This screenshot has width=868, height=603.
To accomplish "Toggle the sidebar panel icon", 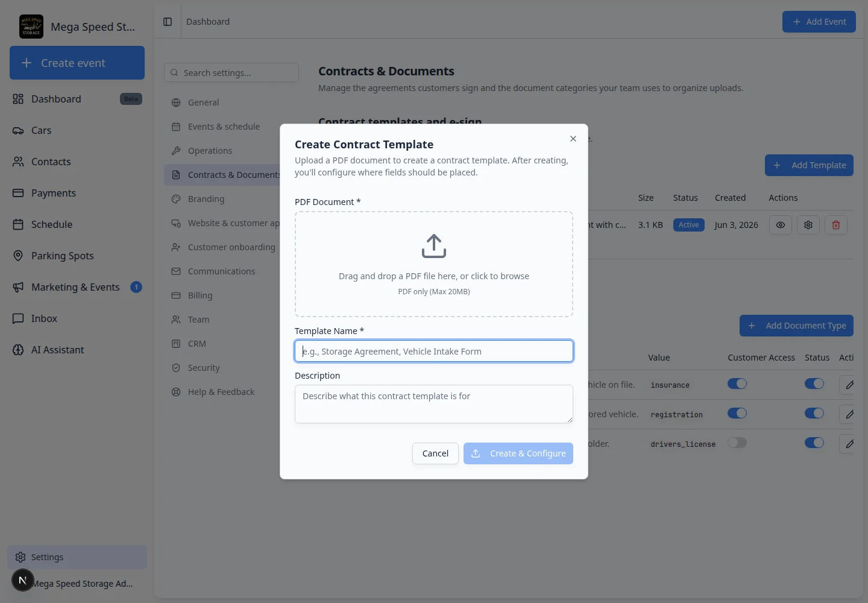I will click(x=168, y=22).
